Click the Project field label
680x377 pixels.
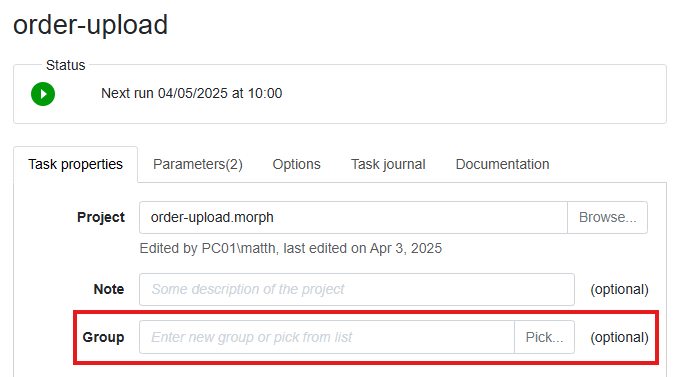pos(101,217)
